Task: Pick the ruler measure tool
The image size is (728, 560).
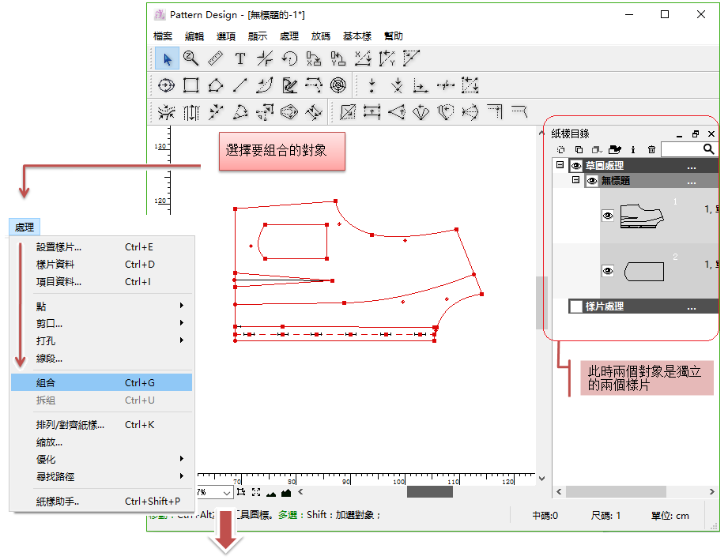Action: [x=215, y=58]
